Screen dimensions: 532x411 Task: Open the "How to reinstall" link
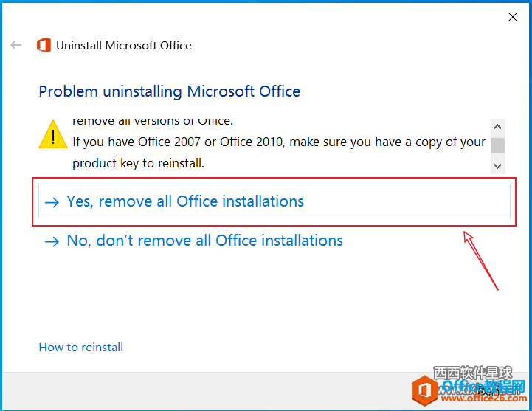point(81,347)
